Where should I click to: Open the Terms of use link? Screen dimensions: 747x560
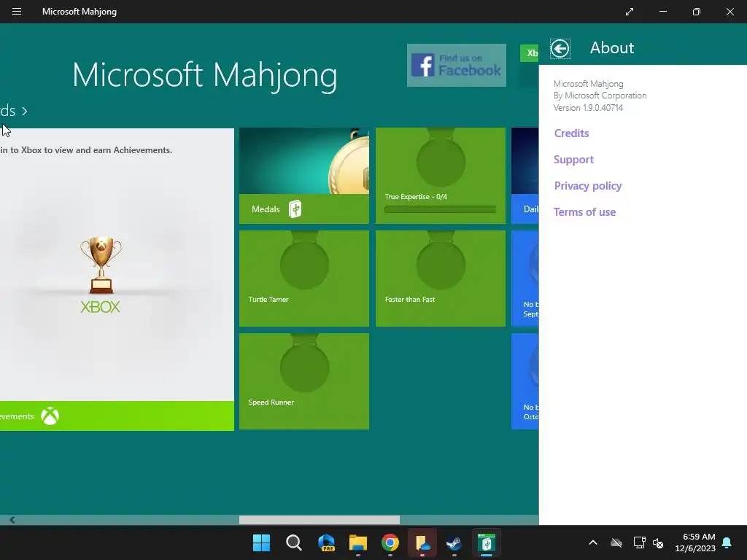click(584, 212)
